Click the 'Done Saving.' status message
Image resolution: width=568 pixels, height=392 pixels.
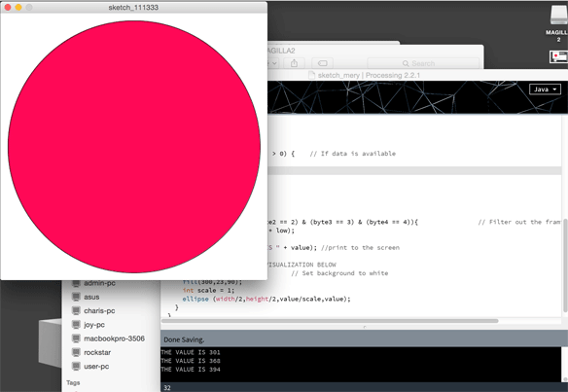[x=184, y=339]
